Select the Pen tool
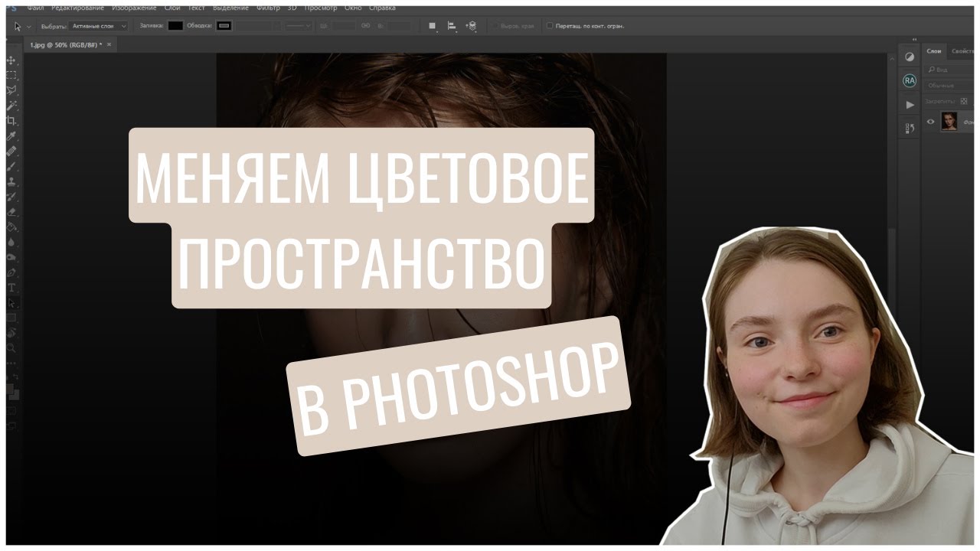This screenshot has height=551, width=980. [11, 272]
